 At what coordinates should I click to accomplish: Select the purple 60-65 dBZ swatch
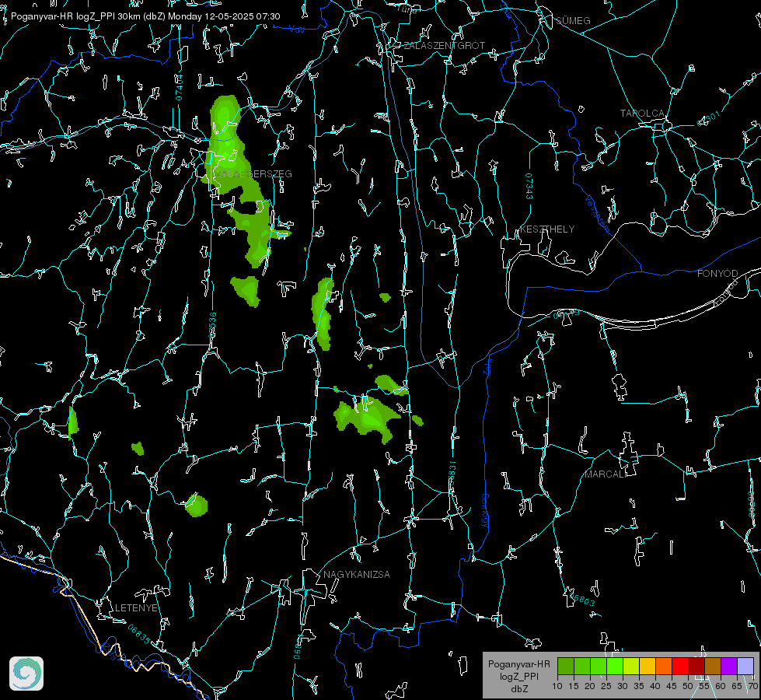(x=729, y=666)
